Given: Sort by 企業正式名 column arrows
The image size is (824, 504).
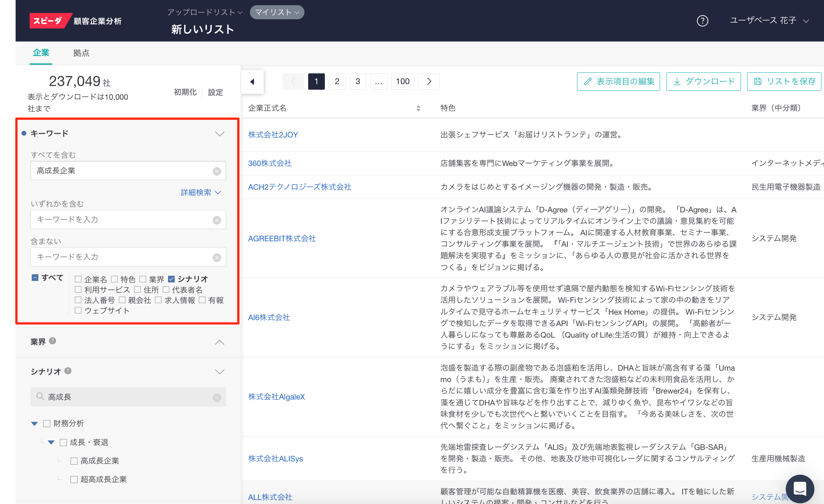Looking at the screenshot, I should coord(418,108).
